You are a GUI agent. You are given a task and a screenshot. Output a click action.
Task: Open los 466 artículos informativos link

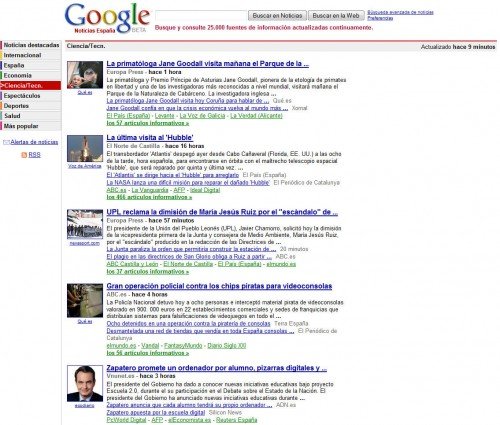pos(149,197)
